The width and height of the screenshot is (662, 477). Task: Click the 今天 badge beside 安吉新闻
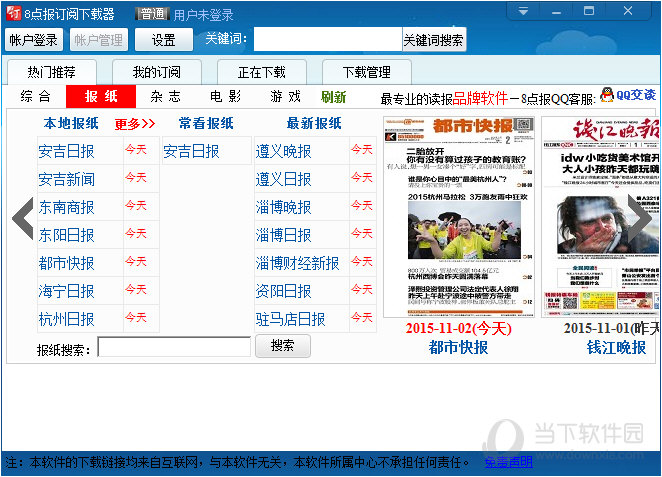(135, 179)
